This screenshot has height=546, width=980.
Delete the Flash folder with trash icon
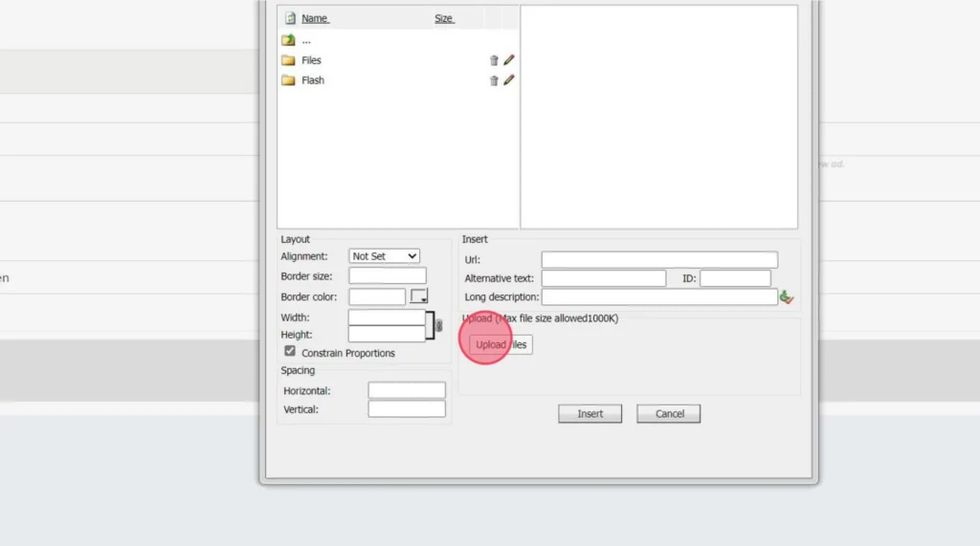click(x=494, y=80)
